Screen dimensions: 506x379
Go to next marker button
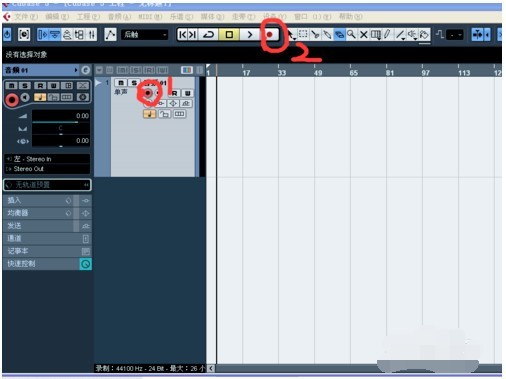[193, 34]
